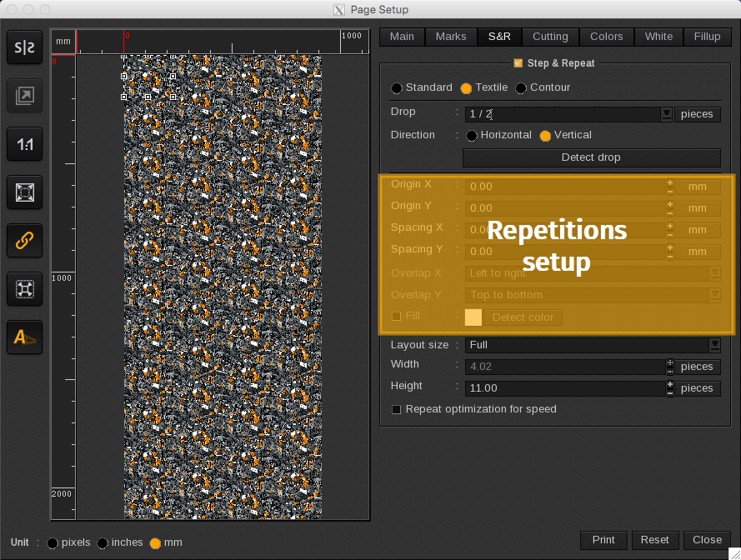Select the 1:1 actual size icon
The width and height of the screenshot is (741, 560).
pos(25,145)
